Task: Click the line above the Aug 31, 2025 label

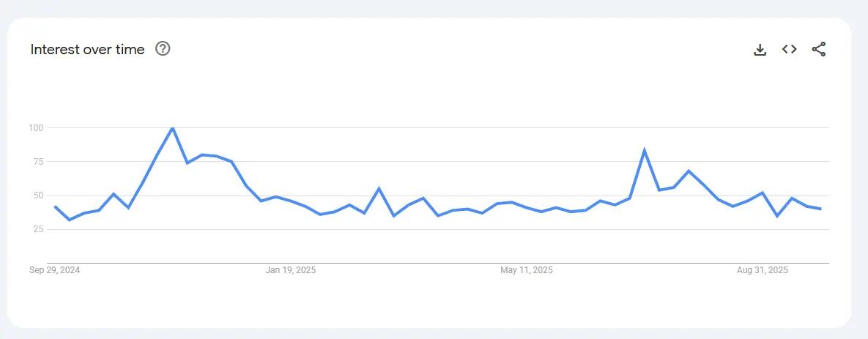Action: (763, 193)
